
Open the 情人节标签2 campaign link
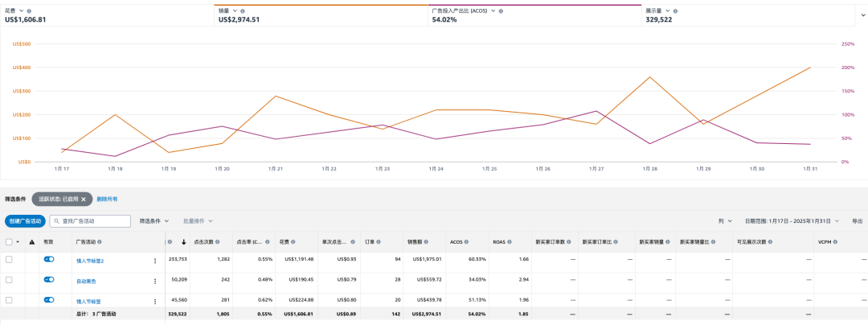coord(90,261)
